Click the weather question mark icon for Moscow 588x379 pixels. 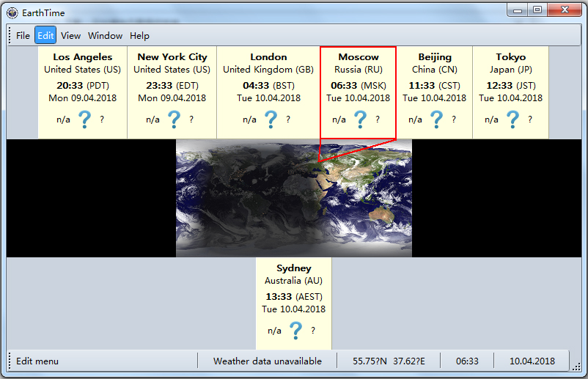tap(361, 119)
